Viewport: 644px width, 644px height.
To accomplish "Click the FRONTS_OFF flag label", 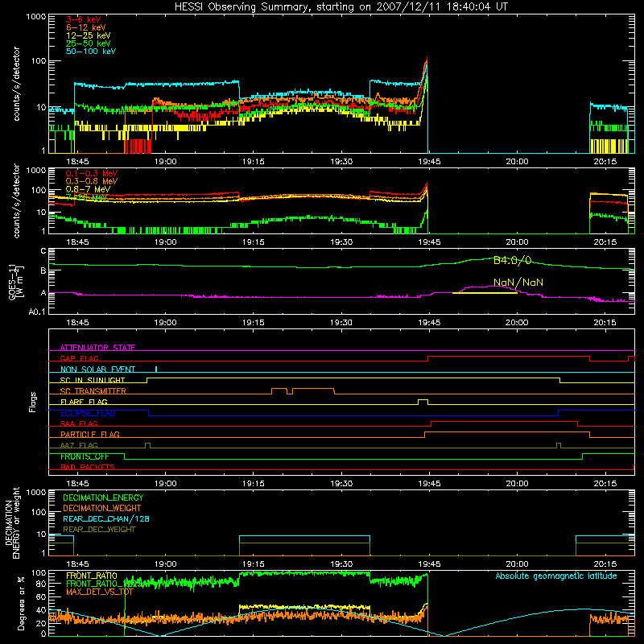I will (x=85, y=456).
